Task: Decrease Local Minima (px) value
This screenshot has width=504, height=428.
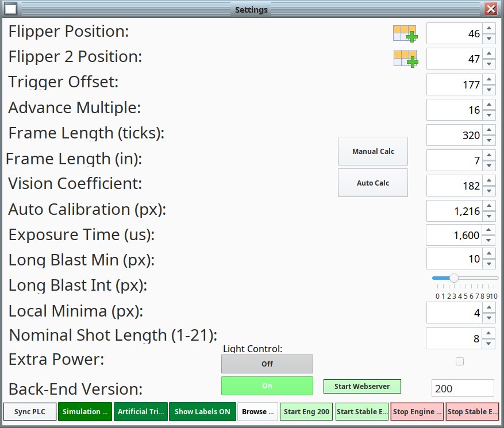Action: point(489,318)
